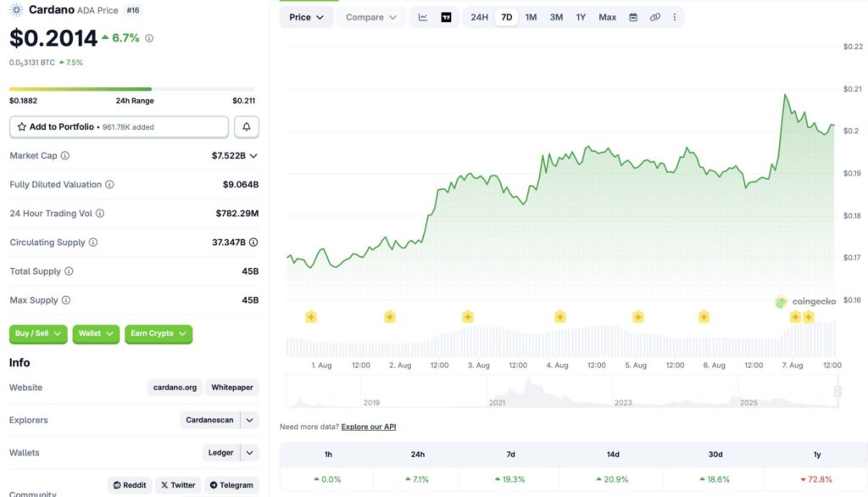Select the 24H time range

tap(480, 17)
